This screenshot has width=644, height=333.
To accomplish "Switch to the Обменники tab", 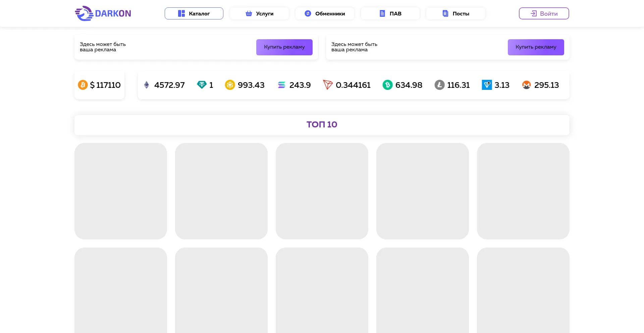I will point(325,13).
